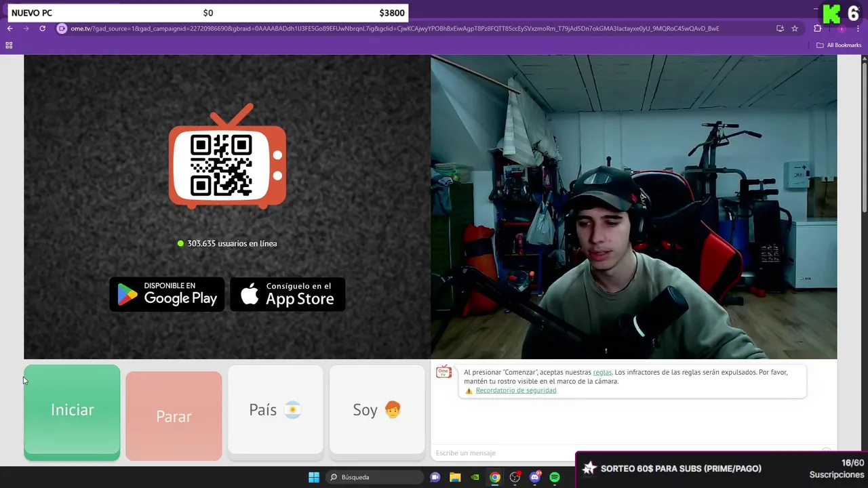This screenshot has width=868, height=488.
Task: Open Recordatorio de seguridad link
Action: (516, 390)
